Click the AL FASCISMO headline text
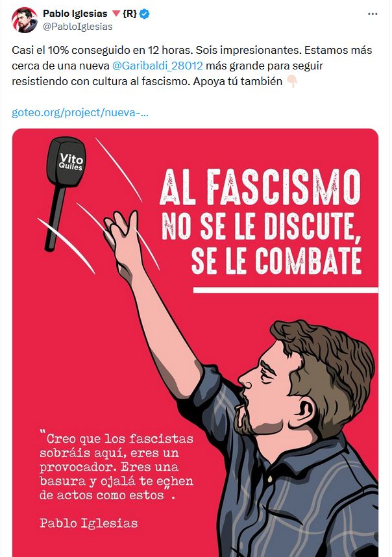Image resolution: width=392 pixels, height=557 pixels. tap(260, 187)
